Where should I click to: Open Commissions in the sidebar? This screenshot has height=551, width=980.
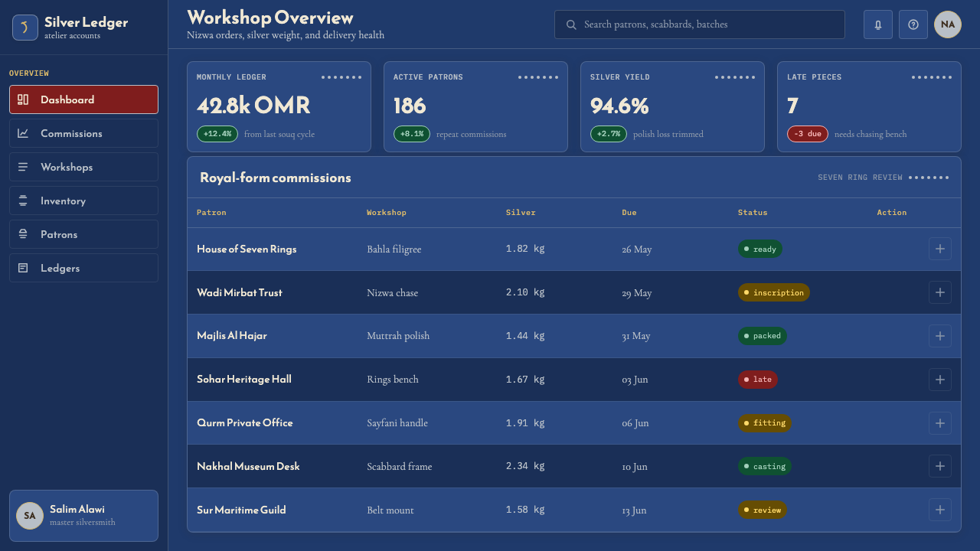83,133
